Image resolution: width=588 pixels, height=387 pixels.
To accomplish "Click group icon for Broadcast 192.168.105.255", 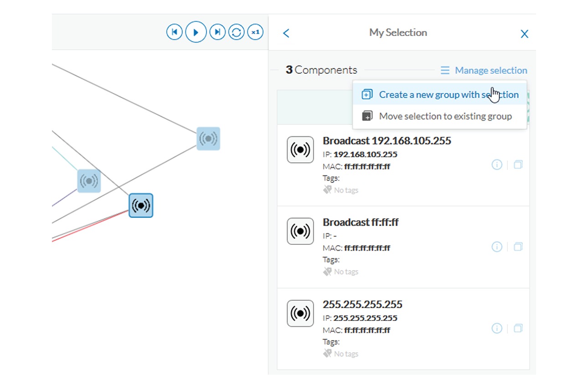I will coord(518,165).
